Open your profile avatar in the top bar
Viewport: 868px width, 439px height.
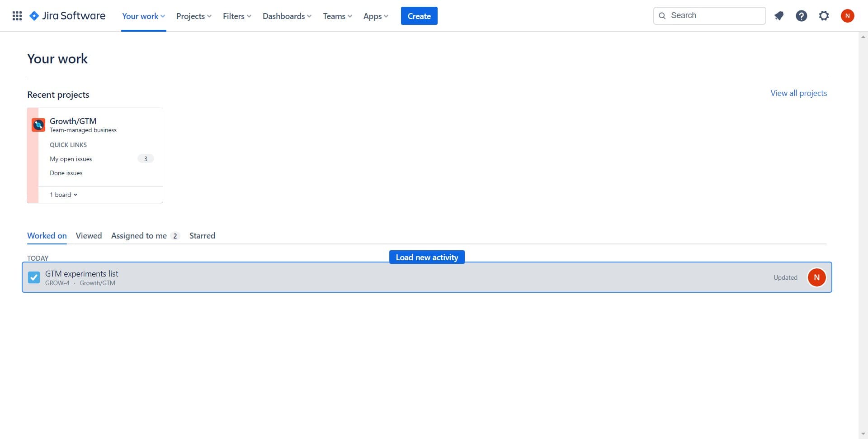pos(848,15)
